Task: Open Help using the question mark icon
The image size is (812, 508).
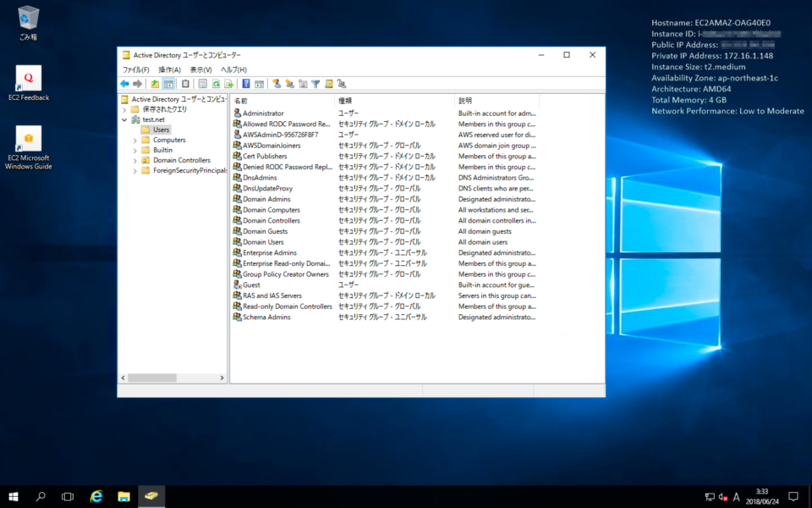Action: [246, 84]
